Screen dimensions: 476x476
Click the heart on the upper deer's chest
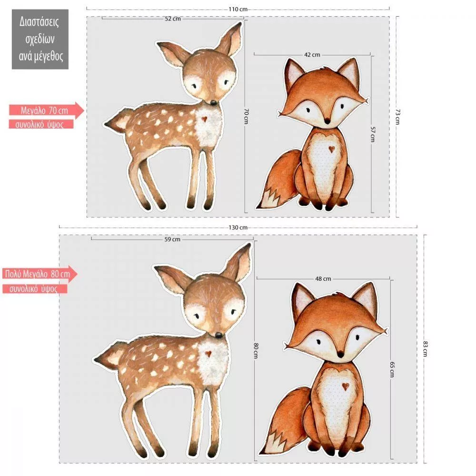204,119
